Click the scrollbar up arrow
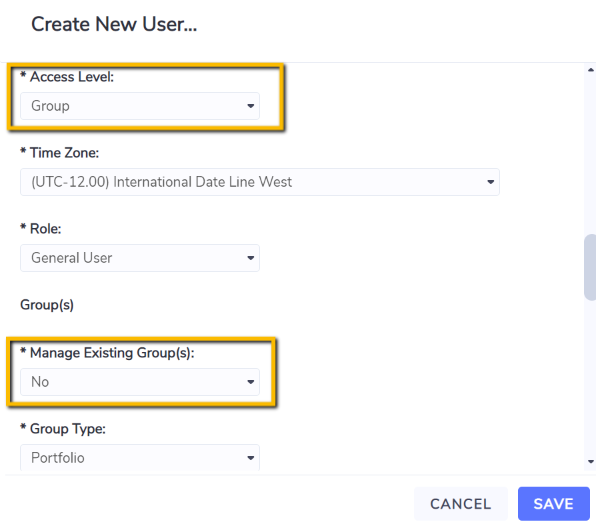 point(591,70)
